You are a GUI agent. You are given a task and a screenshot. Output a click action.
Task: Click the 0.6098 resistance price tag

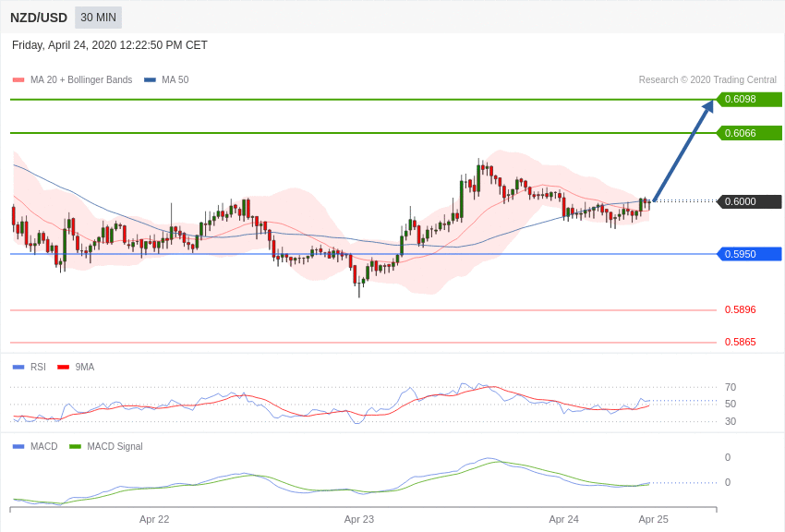[x=749, y=99]
